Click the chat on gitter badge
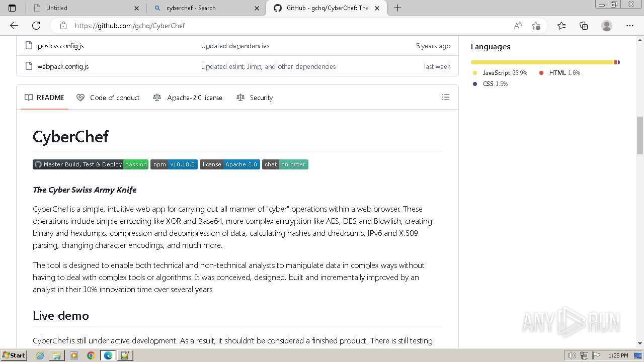This screenshot has width=644, height=362. tap(285, 164)
